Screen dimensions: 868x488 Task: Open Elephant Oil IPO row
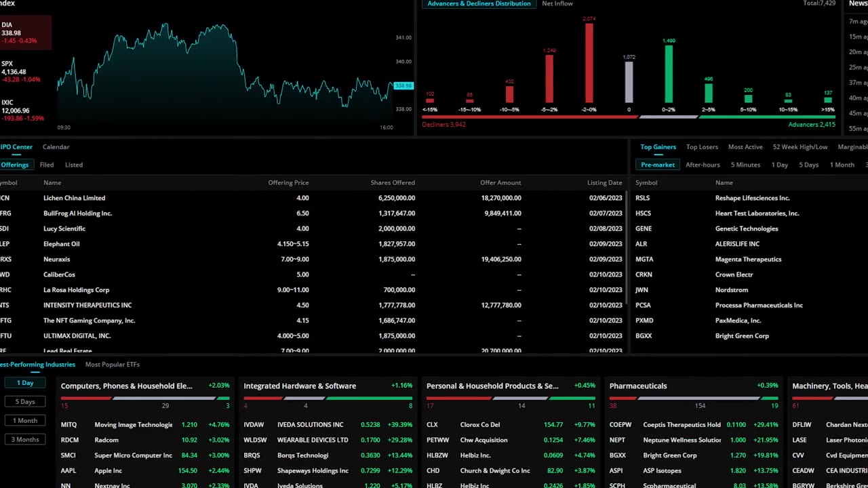(x=312, y=244)
